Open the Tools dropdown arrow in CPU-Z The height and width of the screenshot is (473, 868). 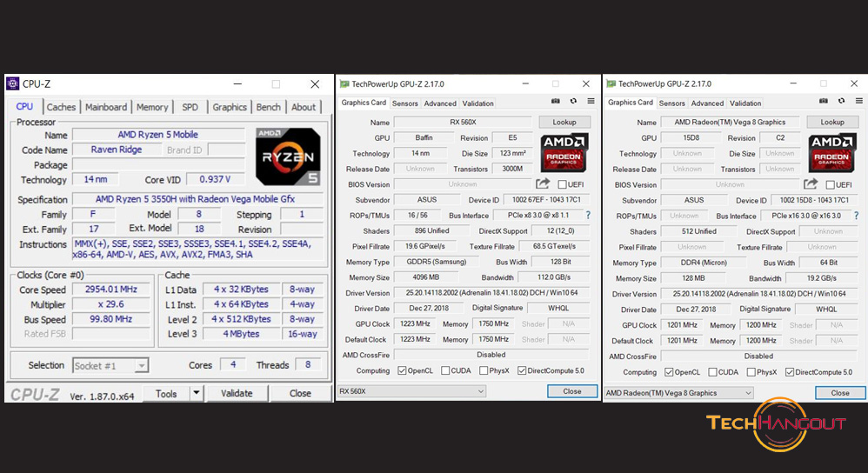[x=196, y=393]
